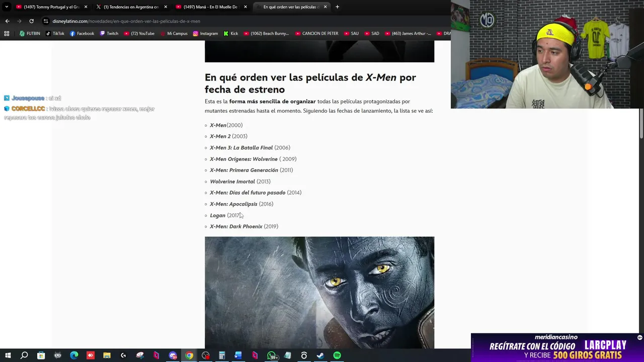Click 'X-Men: Primera Generación' entry

point(251,170)
